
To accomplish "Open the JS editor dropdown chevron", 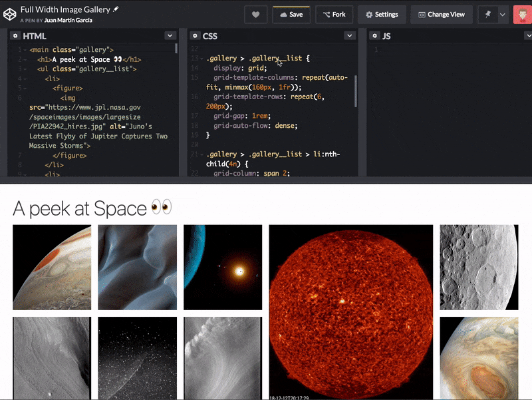I will pos(528,36).
